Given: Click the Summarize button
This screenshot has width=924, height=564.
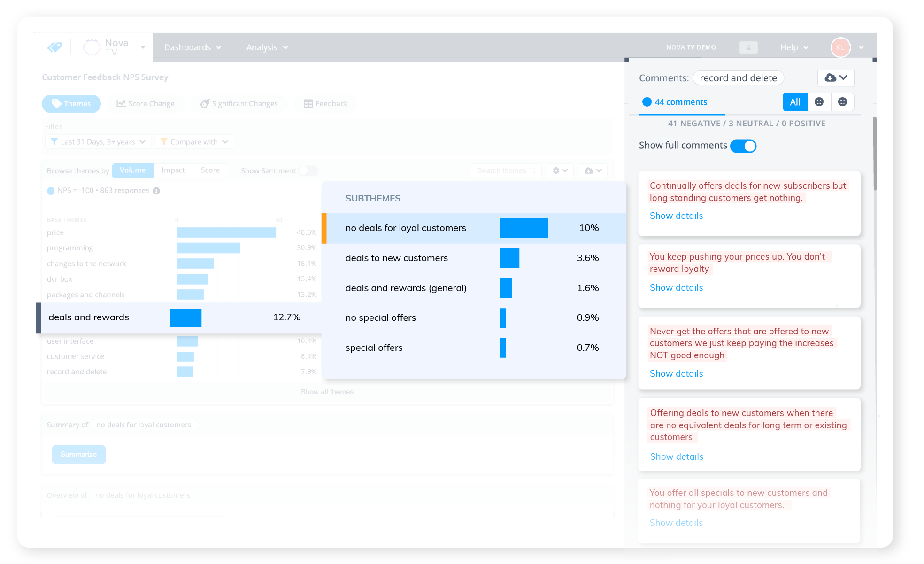Looking at the screenshot, I should point(78,454).
